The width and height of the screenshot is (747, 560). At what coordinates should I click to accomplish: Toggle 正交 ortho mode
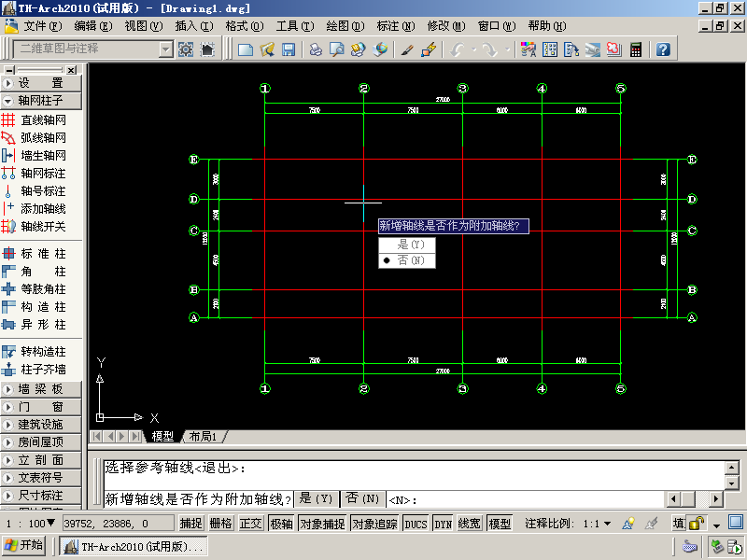250,524
